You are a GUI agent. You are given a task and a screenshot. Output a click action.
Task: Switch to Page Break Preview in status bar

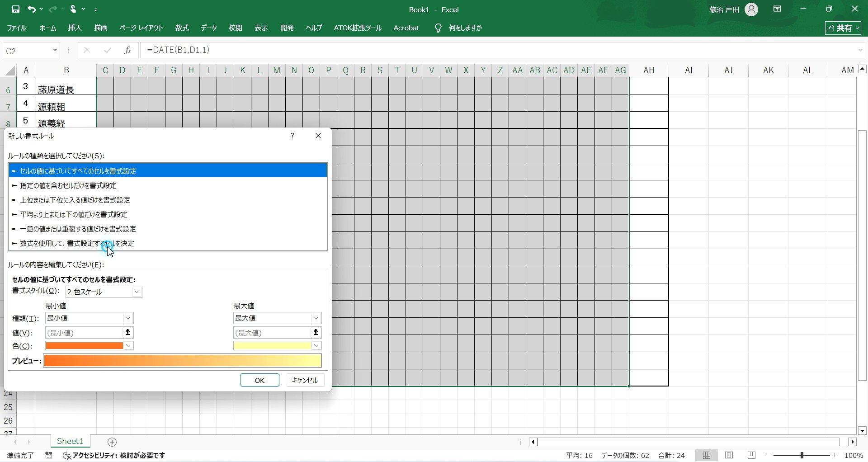tap(751, 455)
